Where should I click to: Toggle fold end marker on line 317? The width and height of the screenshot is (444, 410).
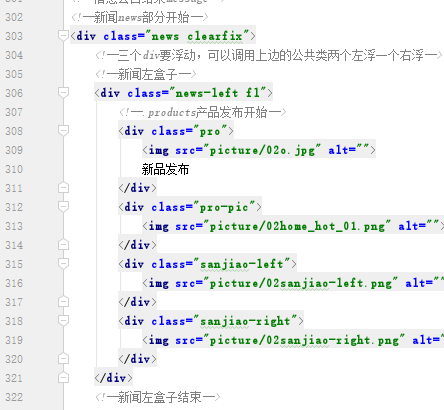tap(63, 302)
